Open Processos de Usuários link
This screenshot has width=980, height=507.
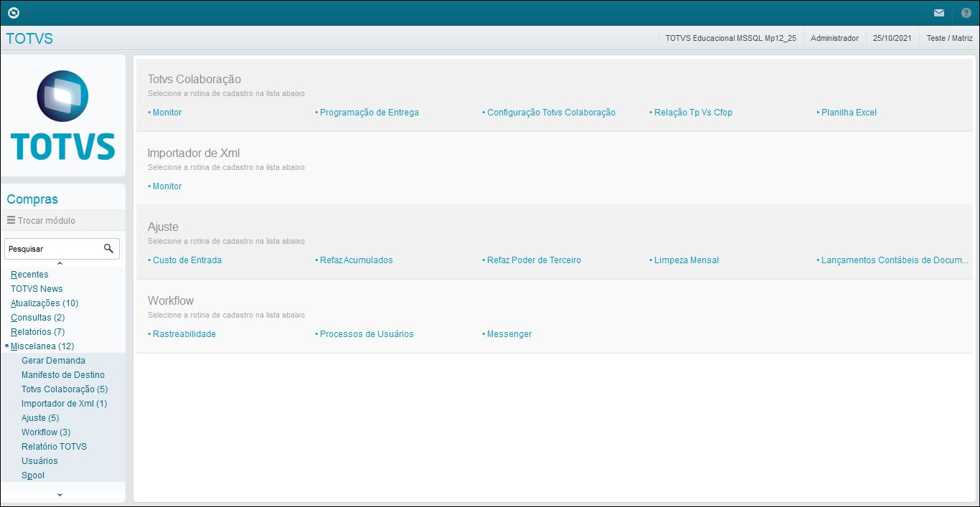366,334
